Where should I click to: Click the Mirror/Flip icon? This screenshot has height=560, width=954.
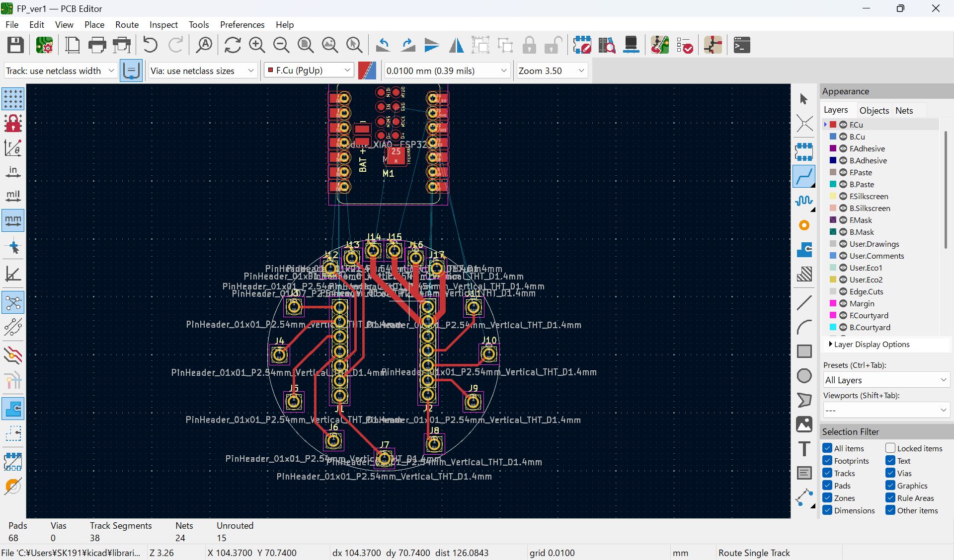pos(456,45)
